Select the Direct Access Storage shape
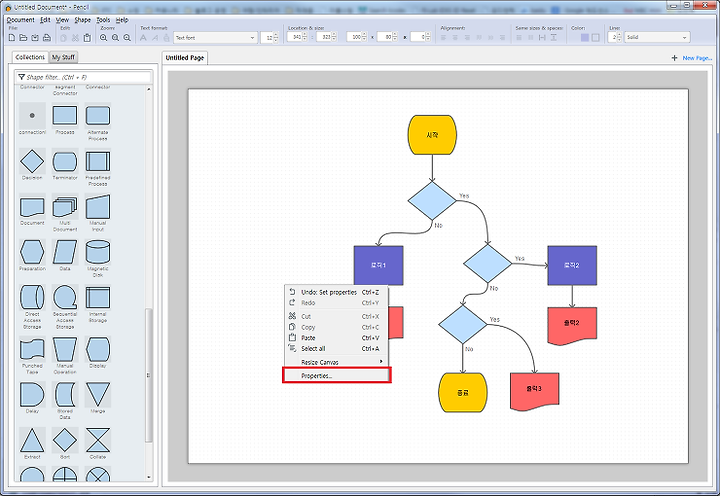 pos(32,297)
